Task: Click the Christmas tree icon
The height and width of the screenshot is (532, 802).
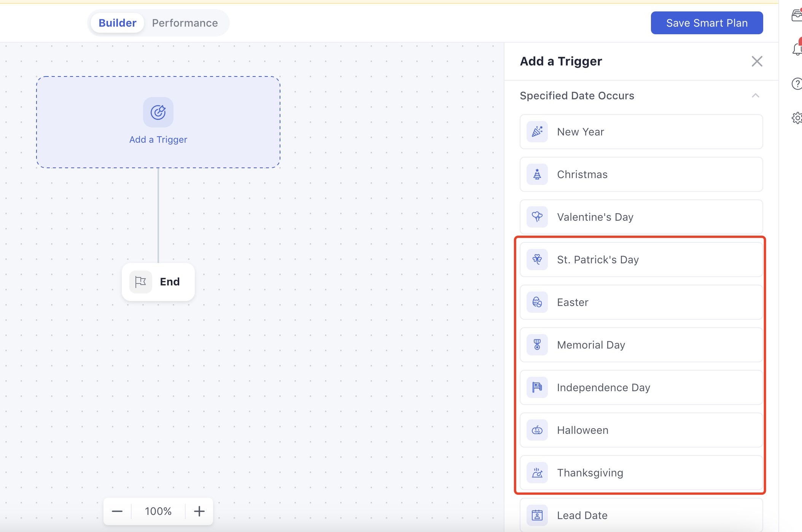Action: (537, 174)
